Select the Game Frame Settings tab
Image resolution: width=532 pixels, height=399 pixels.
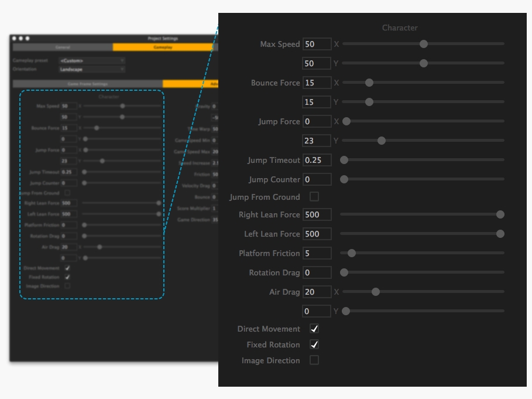coord(88,84)
